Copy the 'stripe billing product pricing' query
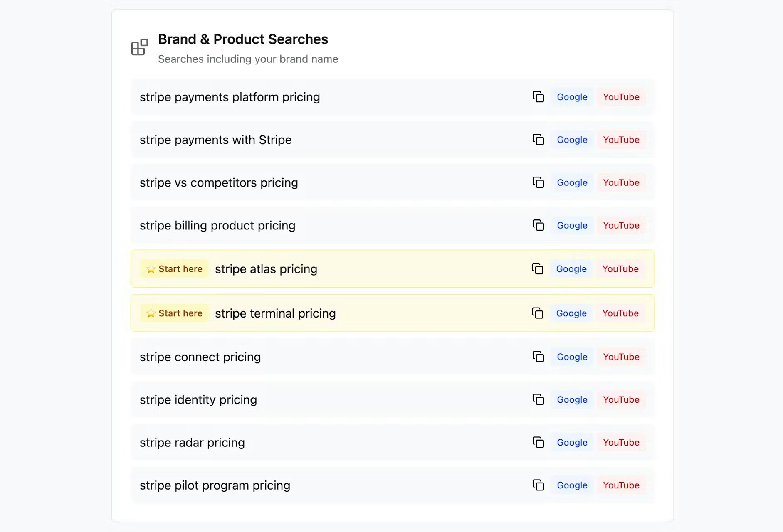This screenshot has height=532, width=783. pos(538,225)
